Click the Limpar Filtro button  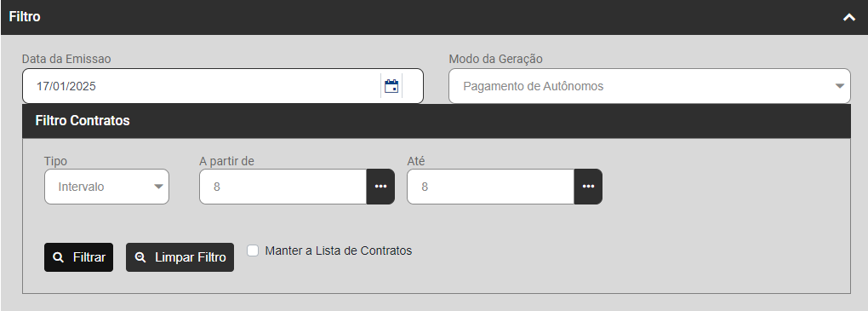(180, 257)
